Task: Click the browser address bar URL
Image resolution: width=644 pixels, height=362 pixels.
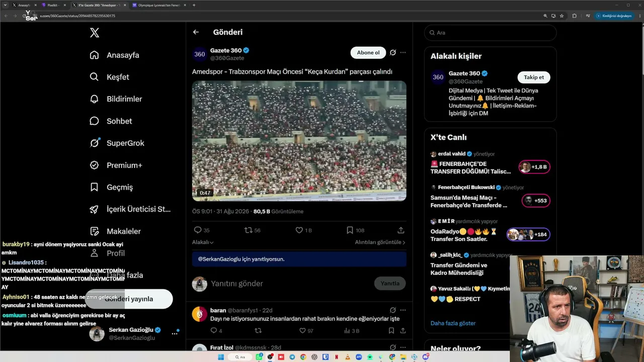Action: pyautogui.click(x=77, y=16)
